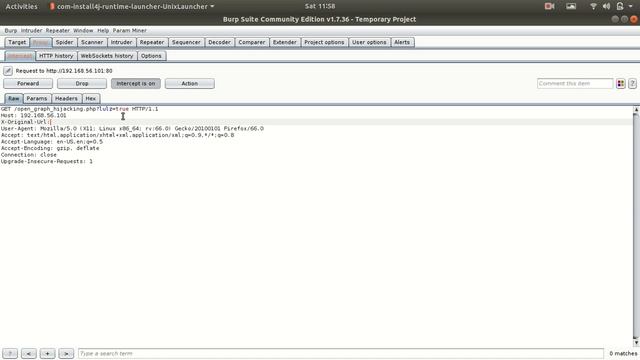
Task: Click the screen recording indicator in top bar
Action: pos(549,6)
